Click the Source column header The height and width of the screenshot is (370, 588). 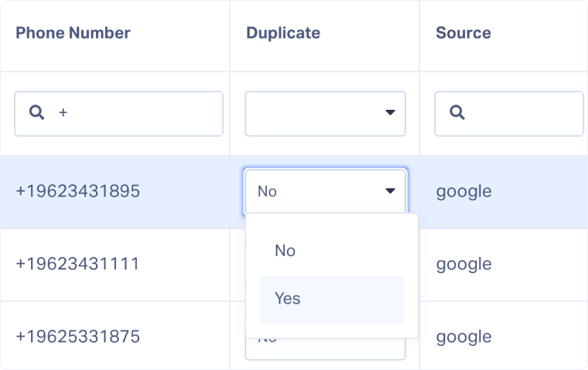click(463, 33)
